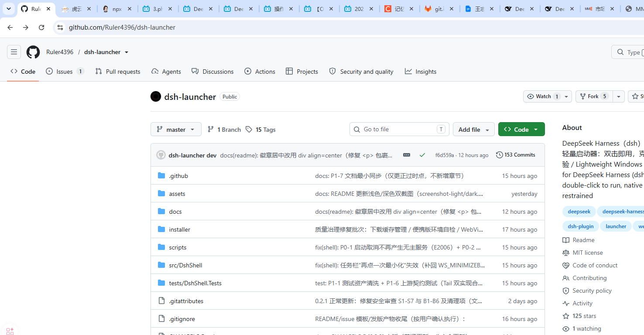Open the master branch selector
Screen dimensions: 644x335
[176, 129]
